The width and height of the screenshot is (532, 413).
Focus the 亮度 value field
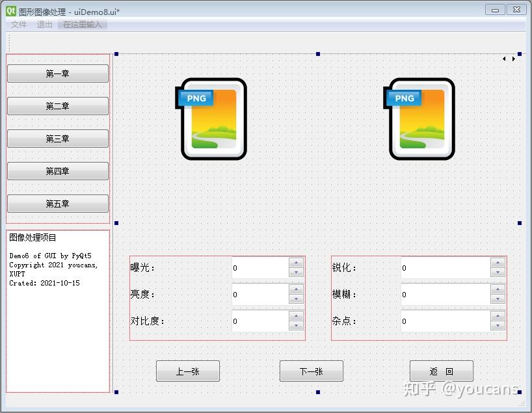tap(261, 294)
